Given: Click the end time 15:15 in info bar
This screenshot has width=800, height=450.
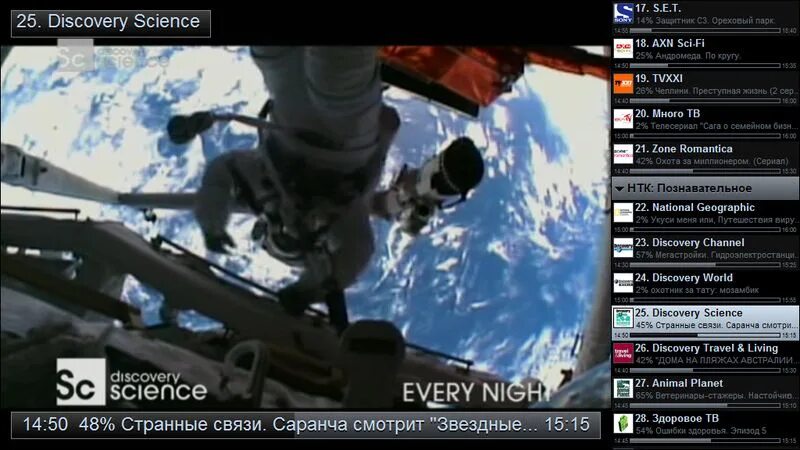Looking at the screenshot, I should [x=567, y=424].
